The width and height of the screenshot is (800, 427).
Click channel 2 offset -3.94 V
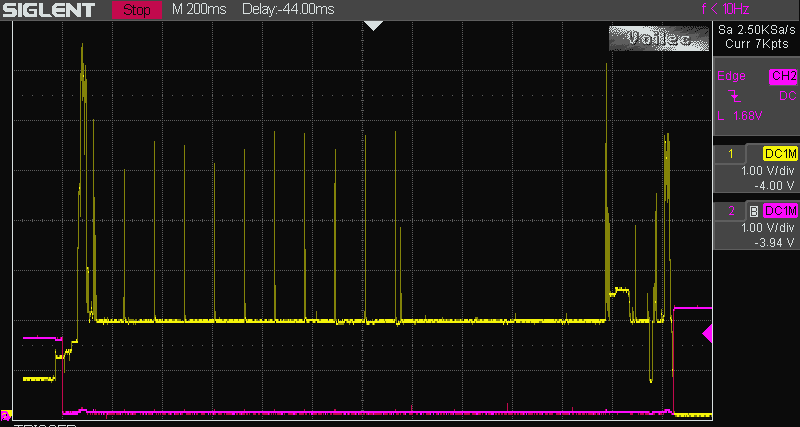[773, 243]
